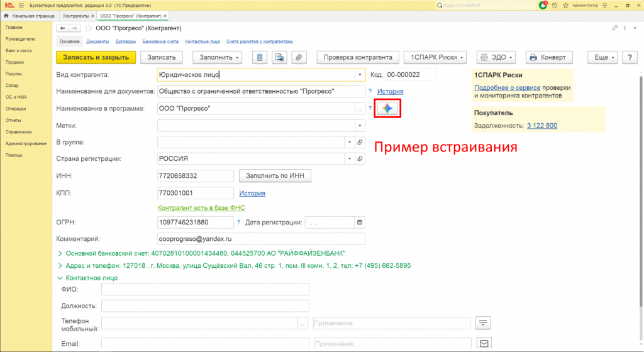644x352 pixels.
Task: Open the В группе dropdown arrow
Action: click(350, 142)
